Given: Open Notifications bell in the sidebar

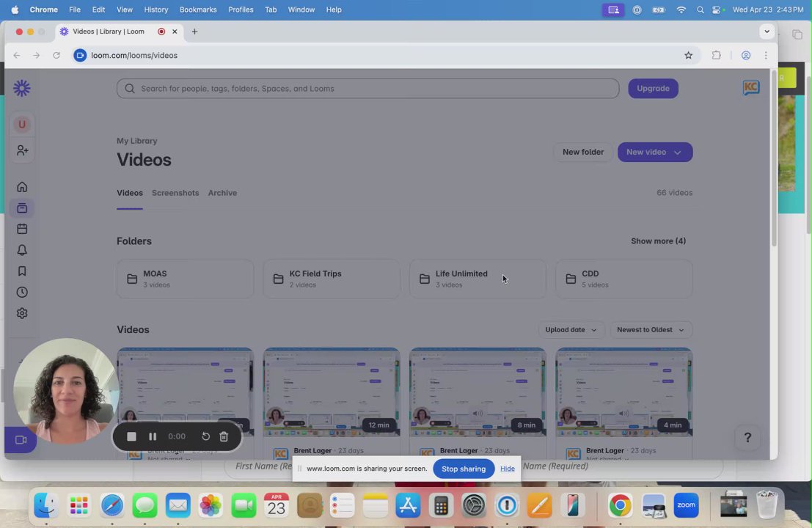Looking at the screenshot, I should (22, 250).
